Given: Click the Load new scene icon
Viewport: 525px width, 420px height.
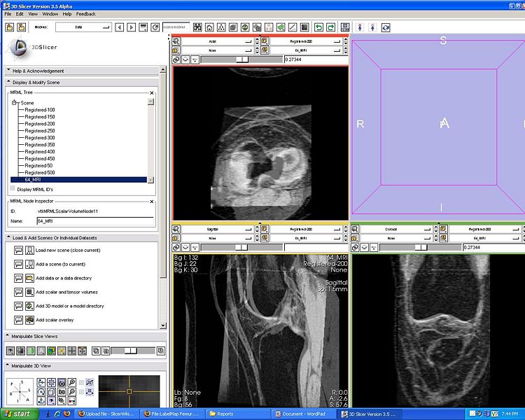Looking at the screenshot, I should [x=30, y=250].
